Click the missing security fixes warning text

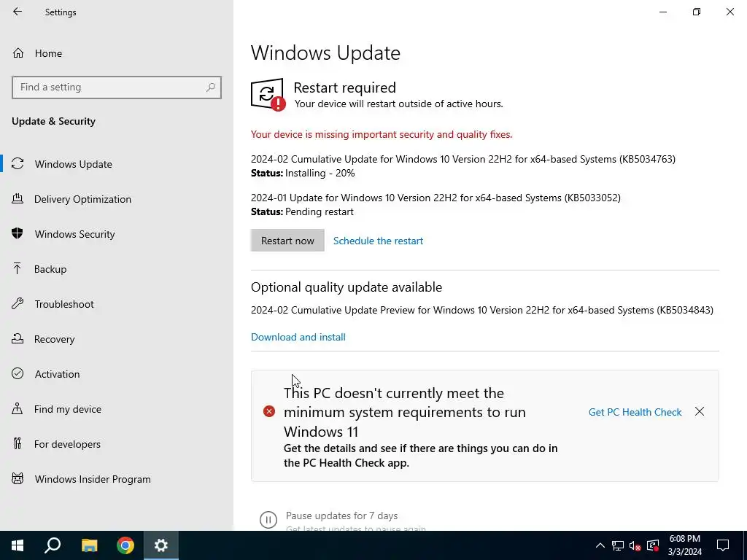[382, 134]
